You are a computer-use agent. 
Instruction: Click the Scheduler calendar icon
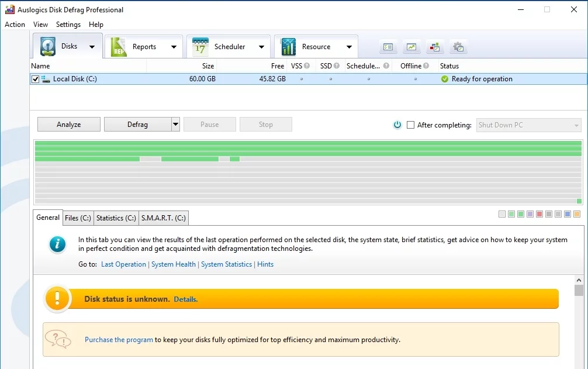(200, 47)
